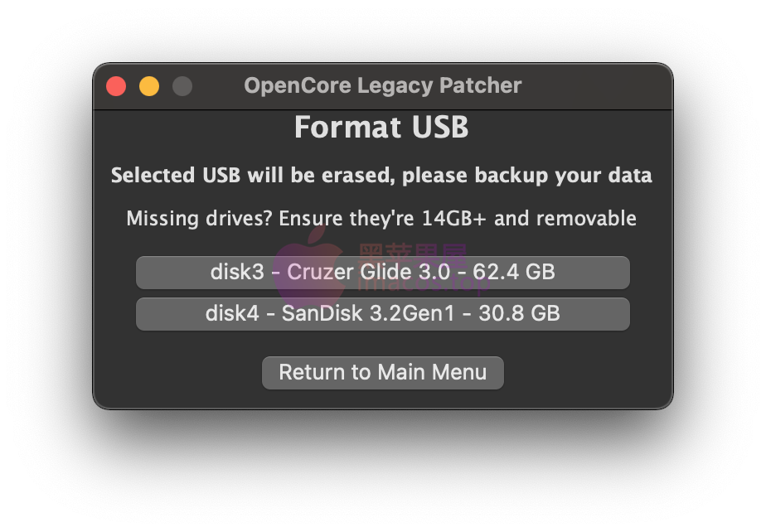Click empty title bar right of the title

596,86
